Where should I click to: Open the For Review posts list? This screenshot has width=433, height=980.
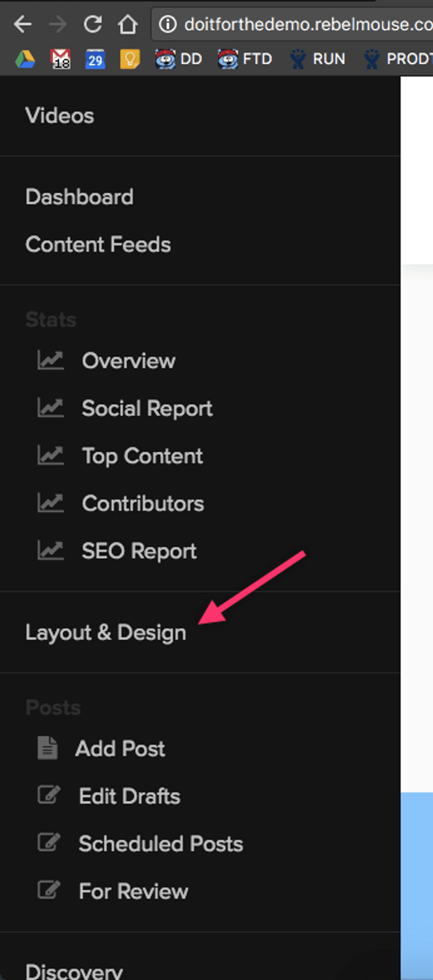click(133, 891)
